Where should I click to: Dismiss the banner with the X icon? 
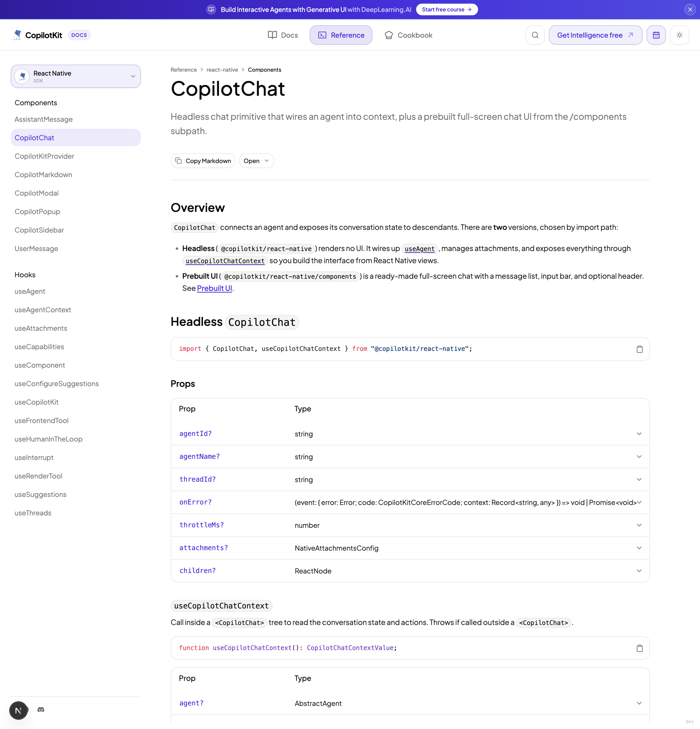(690, 10)
